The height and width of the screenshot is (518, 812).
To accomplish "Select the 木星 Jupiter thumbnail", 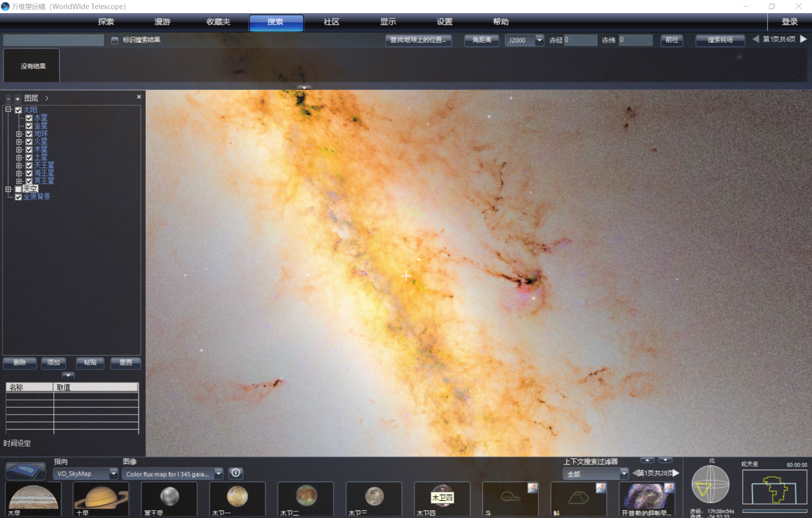I will 33,499.
